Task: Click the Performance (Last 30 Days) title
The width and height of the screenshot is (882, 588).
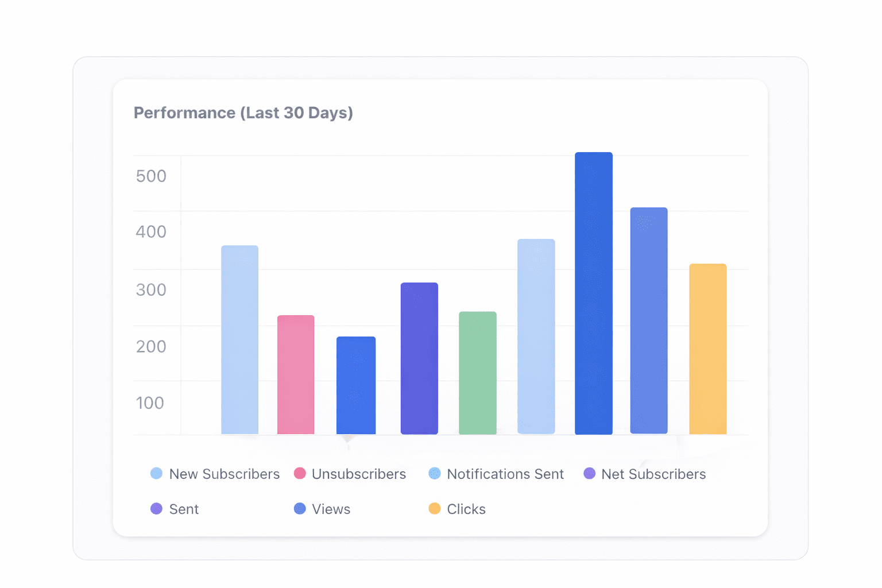Action: 243,113
